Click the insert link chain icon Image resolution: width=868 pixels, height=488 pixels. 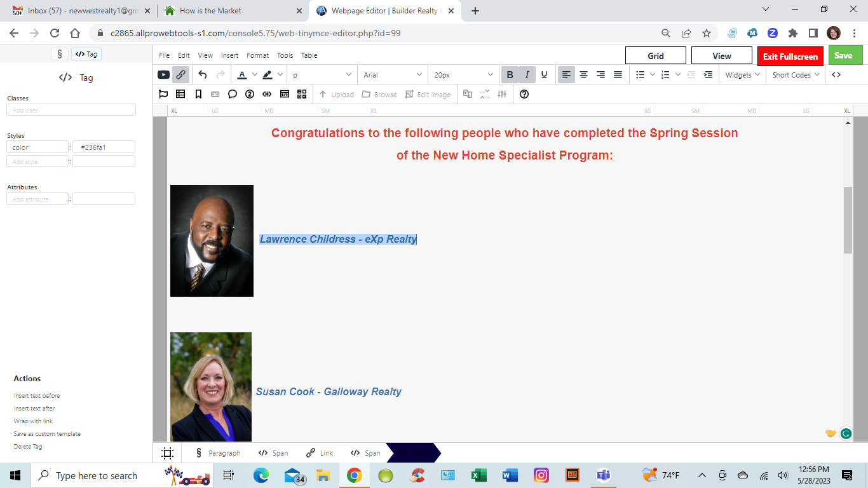click(x=181, y=75)
